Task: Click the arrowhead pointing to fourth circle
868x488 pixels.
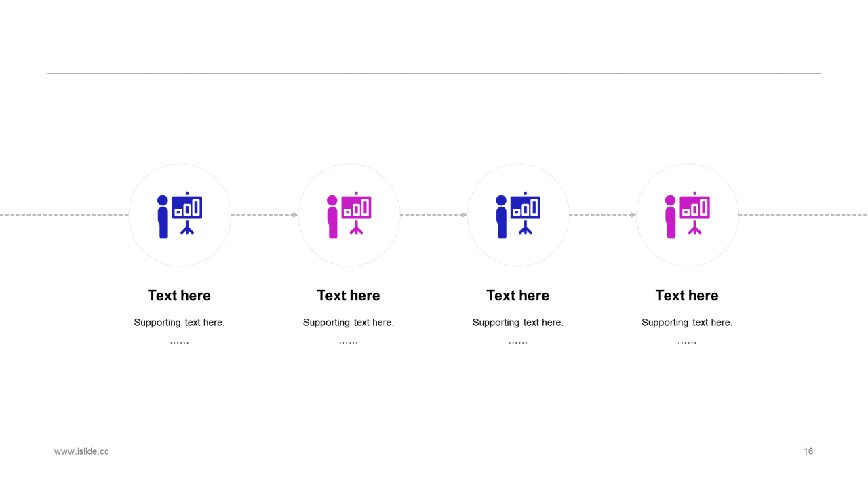Action: coord(633,215)
